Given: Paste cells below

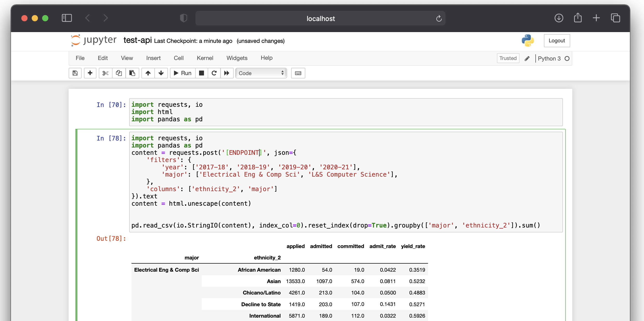Looking at the screenshot, I should point(132,73).
